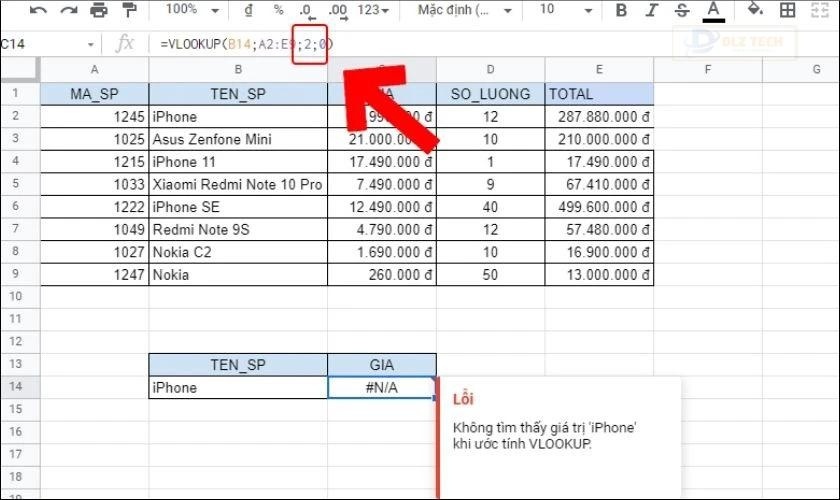Open the fill color picker
Viewport: 840px width, 500px height.
755,10
